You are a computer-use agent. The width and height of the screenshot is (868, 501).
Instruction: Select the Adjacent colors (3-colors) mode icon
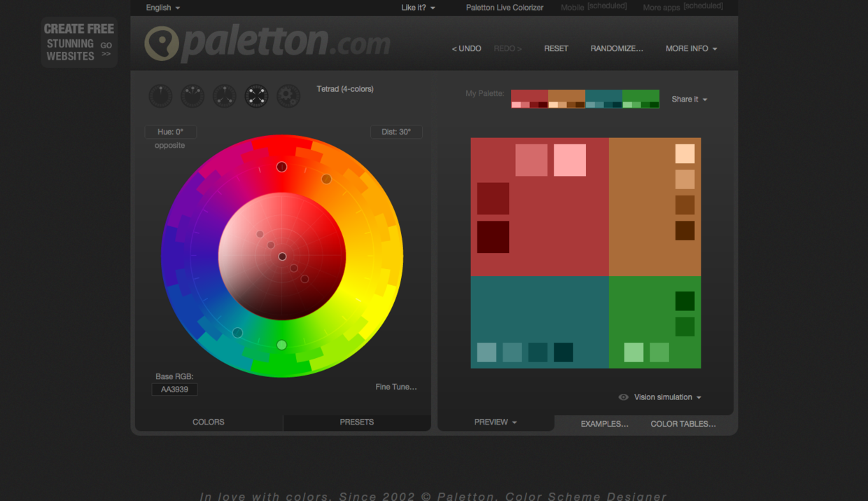(x=192, y=96)
